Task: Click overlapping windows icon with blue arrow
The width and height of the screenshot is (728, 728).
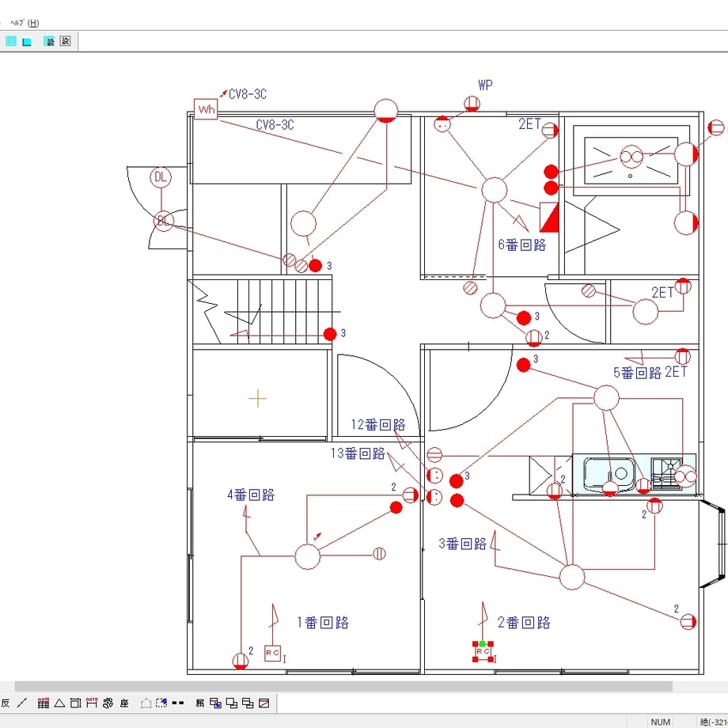Action: pyautogui.click(x=215, y=703)
